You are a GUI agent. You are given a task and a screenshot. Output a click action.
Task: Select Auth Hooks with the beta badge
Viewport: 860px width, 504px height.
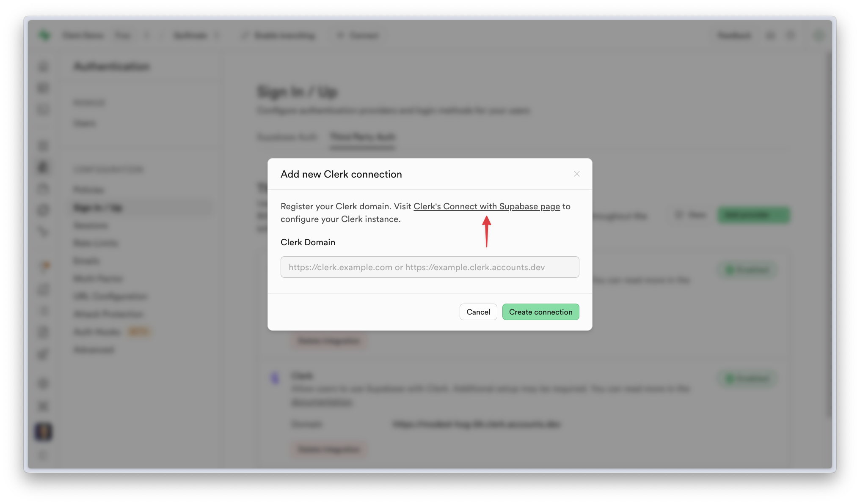(x=97, y=332)
